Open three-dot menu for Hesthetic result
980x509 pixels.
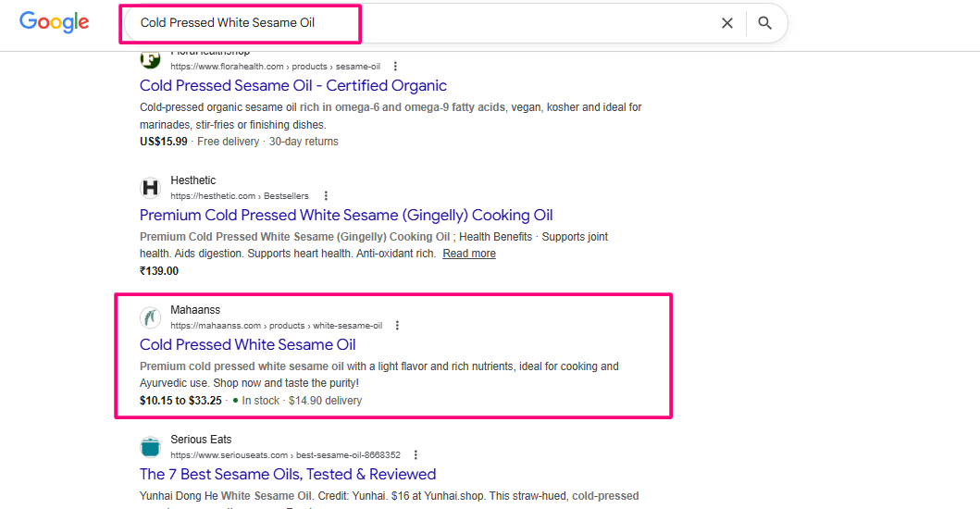[x=326, y=195]
